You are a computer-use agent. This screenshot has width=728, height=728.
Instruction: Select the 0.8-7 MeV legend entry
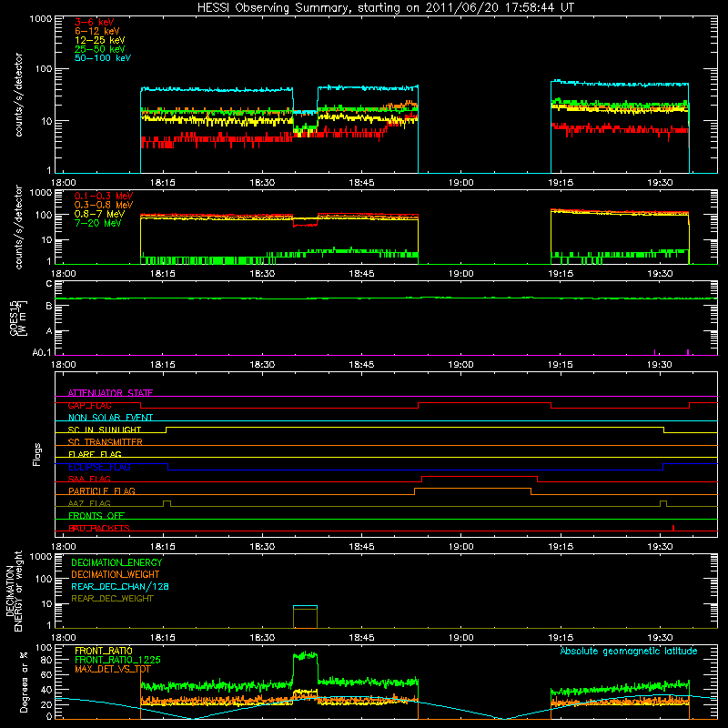pos(99,214)
